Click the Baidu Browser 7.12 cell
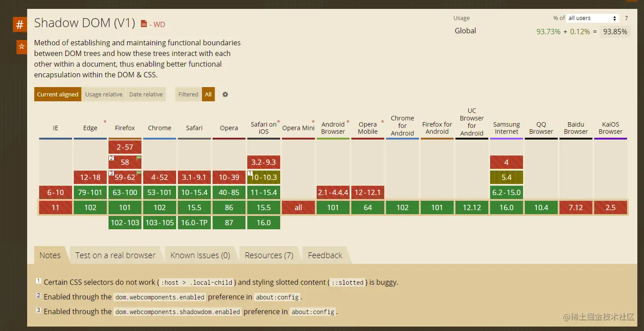 576,207
